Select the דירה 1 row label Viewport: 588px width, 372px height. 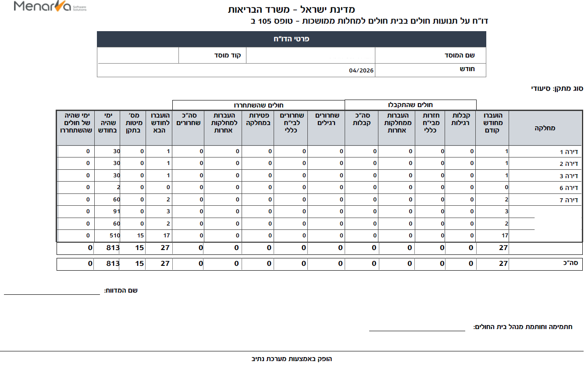(570, 152)
